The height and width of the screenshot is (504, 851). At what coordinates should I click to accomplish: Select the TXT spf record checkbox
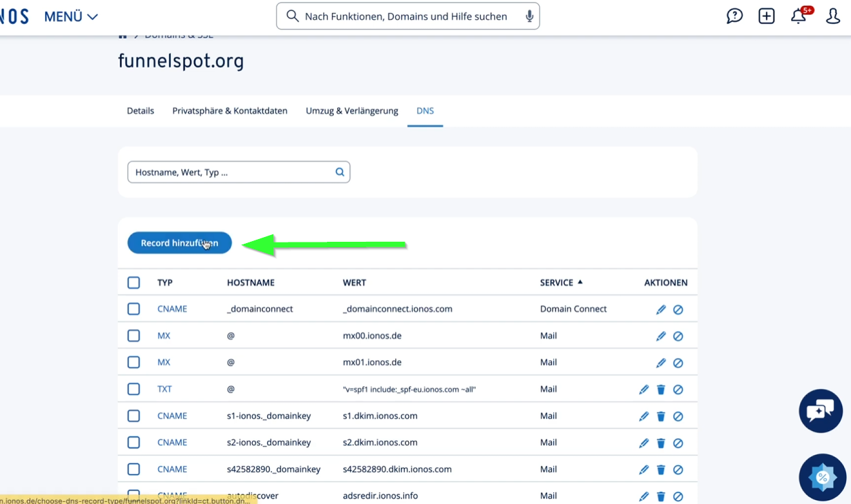[x=134, y=389]
